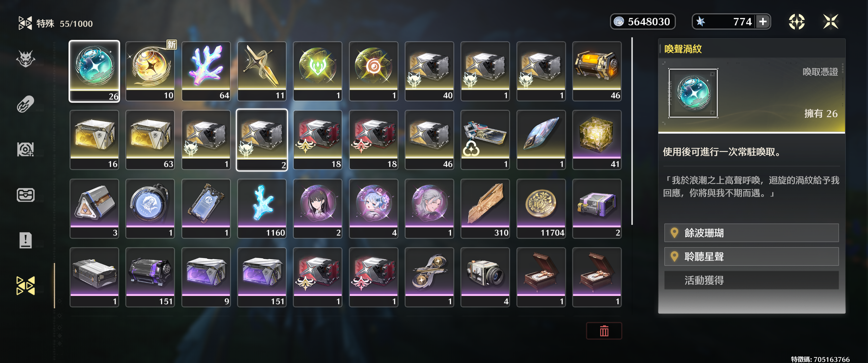The image size is (868, 363).
Task: Go to 聆聽星聲 source location
Action: click(751, 256)
